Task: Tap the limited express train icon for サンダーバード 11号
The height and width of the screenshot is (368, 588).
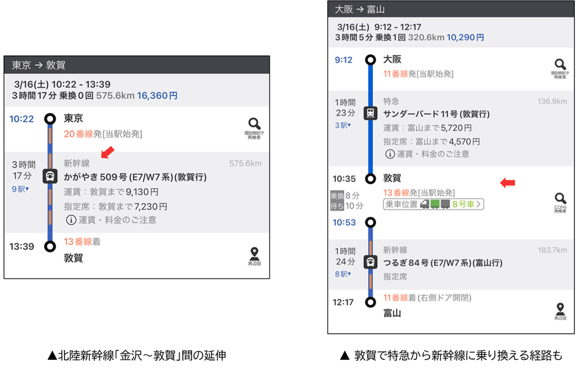Action: click(370, 113)
